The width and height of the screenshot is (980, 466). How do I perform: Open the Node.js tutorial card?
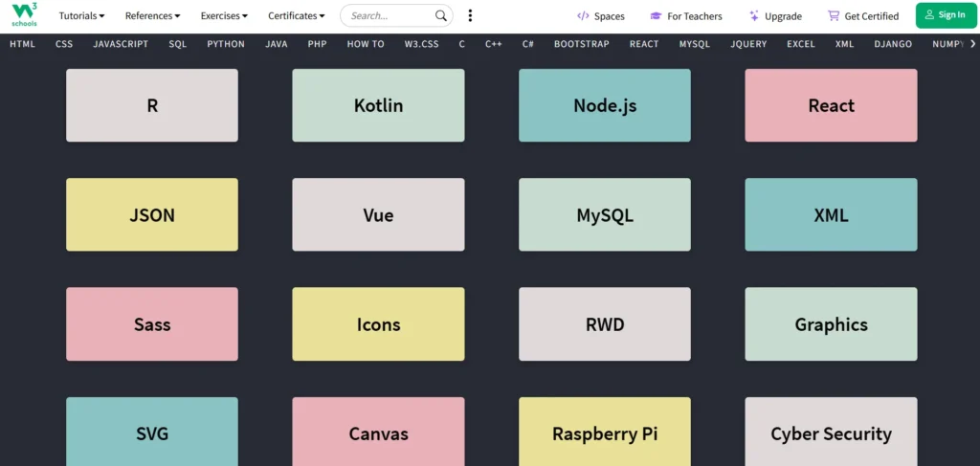[x=605, y=105]
